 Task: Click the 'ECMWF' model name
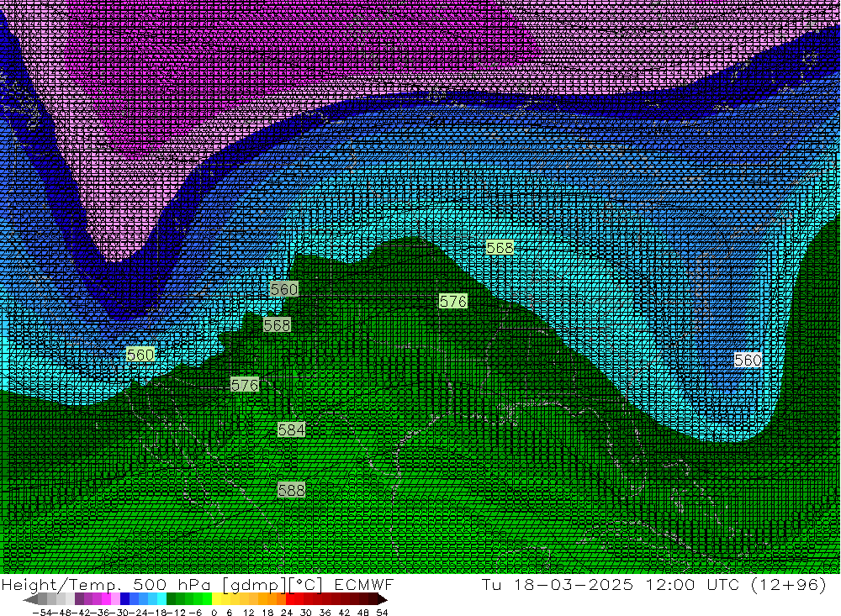[364, 584]
